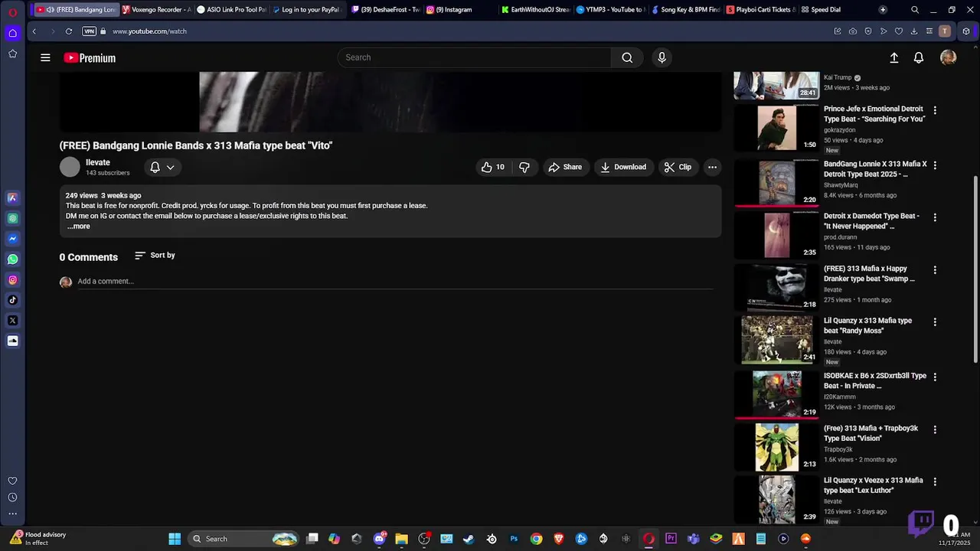Viewport: 980px width, 551px height.
Task: Activate voice search microphone
Action: tap(662, 57)
